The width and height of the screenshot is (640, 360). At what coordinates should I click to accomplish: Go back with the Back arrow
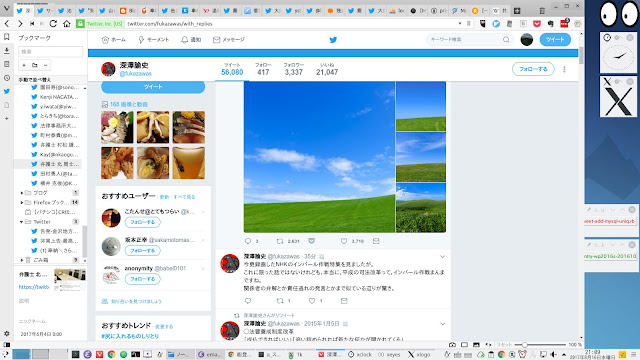click(x=7, y=24)
